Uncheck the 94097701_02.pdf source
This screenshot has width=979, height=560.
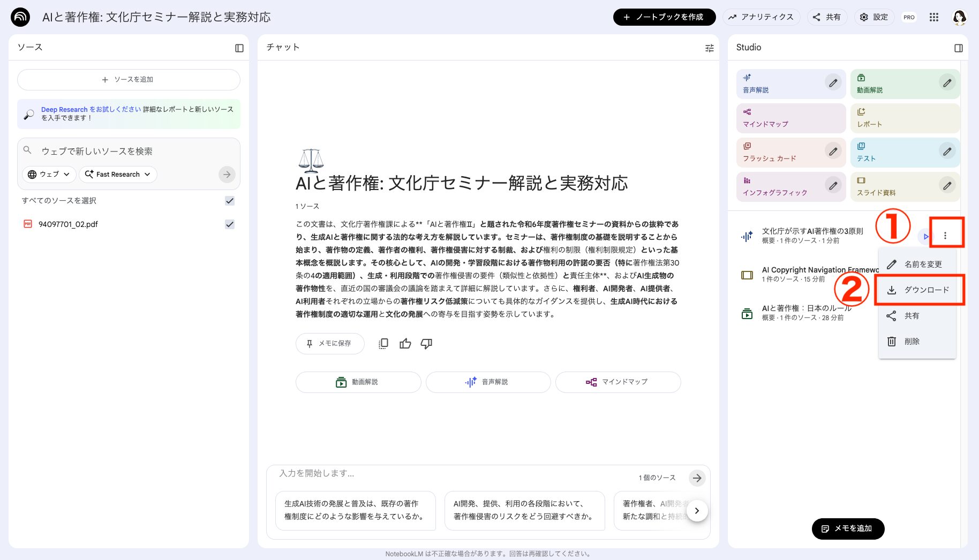[230, 224]
